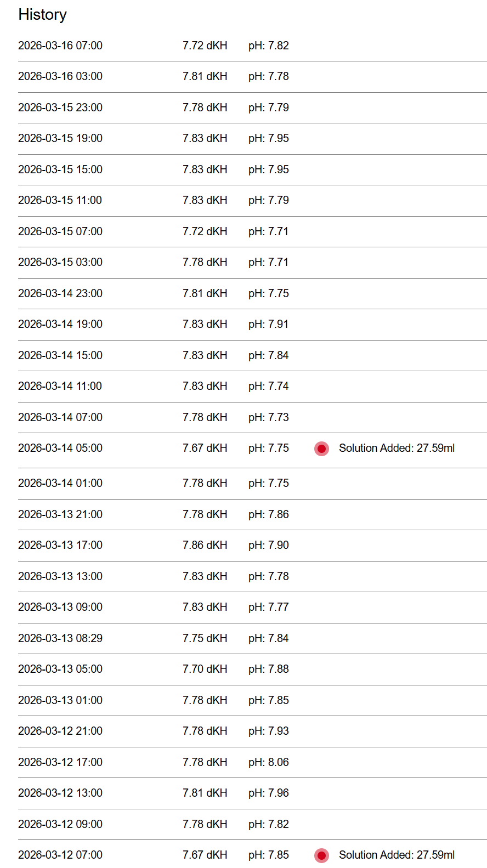The height and width of the screenshot is (868, 487).
Task: Select the 2026-03-15 07:00 entry
Action: point(60,231)
